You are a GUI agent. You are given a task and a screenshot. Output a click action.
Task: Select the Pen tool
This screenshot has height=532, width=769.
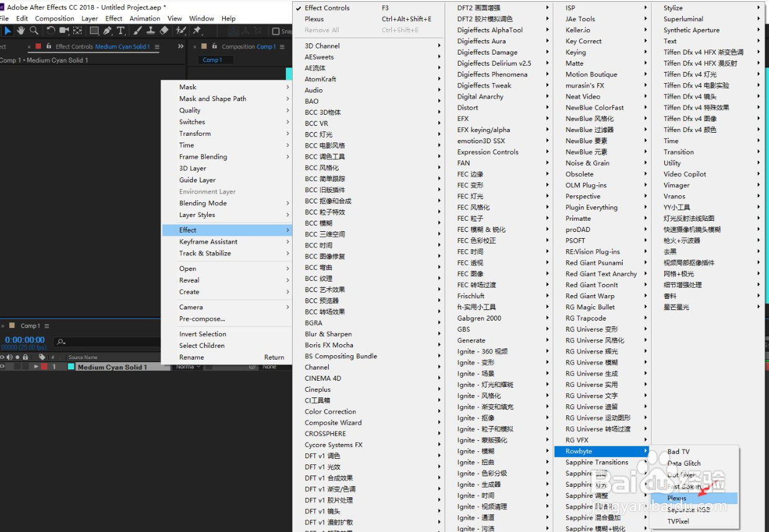click(107, 30)
